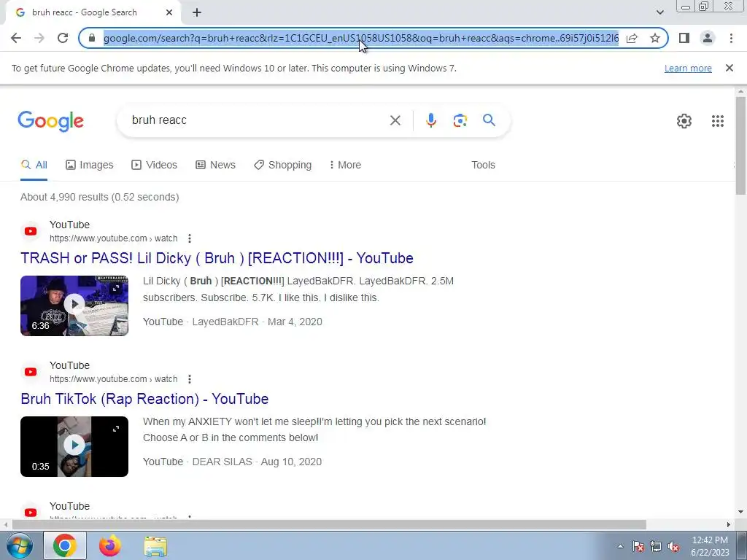View site information via padlock icon
Image resolution: width=747 pixels, height=560 pixels.
click(92, 38)
